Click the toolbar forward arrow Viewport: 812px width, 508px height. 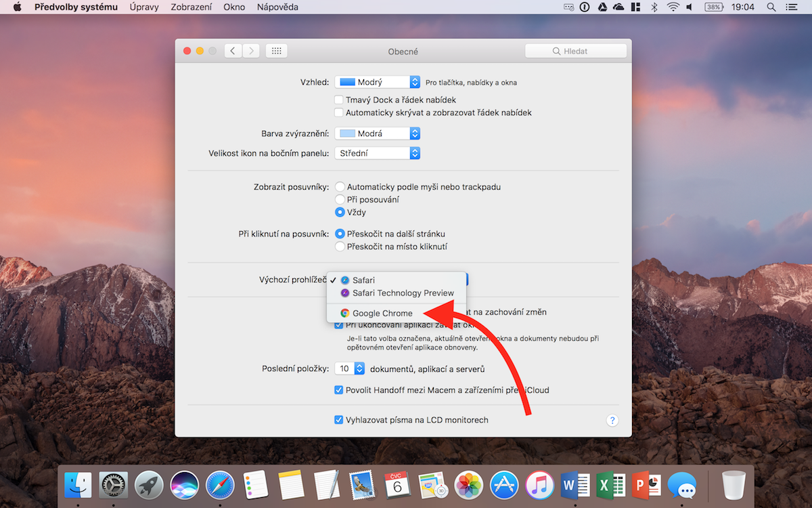tap(251, 51)
